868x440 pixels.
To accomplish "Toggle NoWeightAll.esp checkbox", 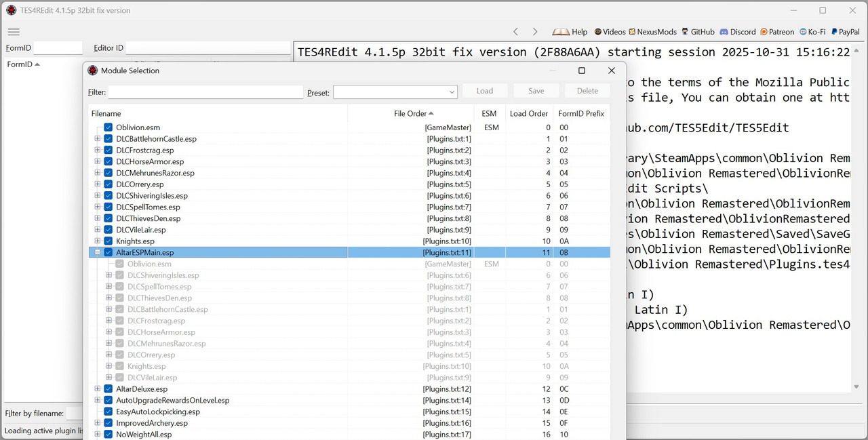I will pyautogui.click(x=108, y=435).
